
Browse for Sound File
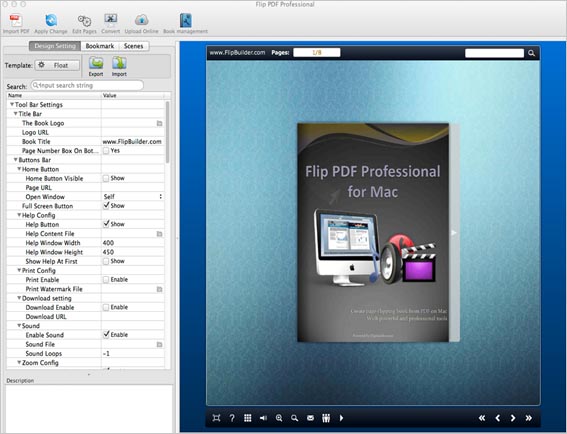click(x=159, y=345)
